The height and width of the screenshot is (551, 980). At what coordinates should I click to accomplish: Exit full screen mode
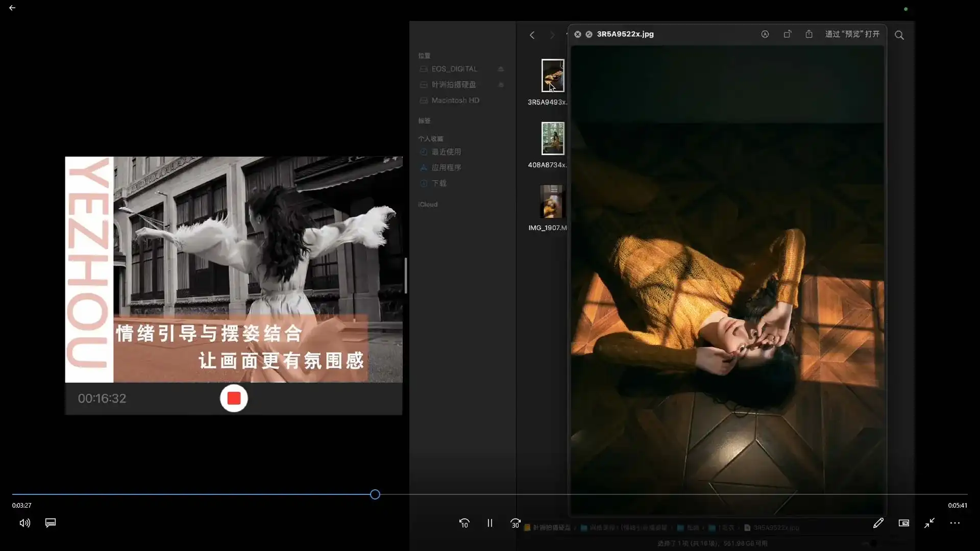[x=929, y=523]
